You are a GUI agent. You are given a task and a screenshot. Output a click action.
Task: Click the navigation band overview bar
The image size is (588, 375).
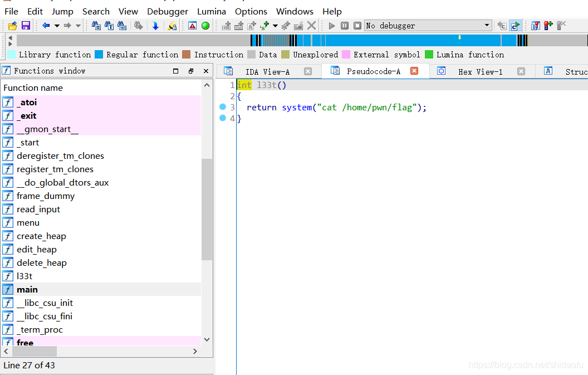click(302, 40)
